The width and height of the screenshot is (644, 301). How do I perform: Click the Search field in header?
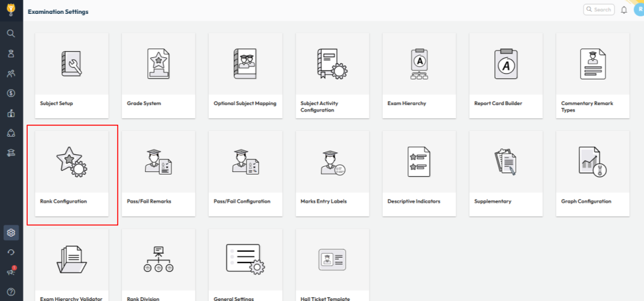click(598, 9)
